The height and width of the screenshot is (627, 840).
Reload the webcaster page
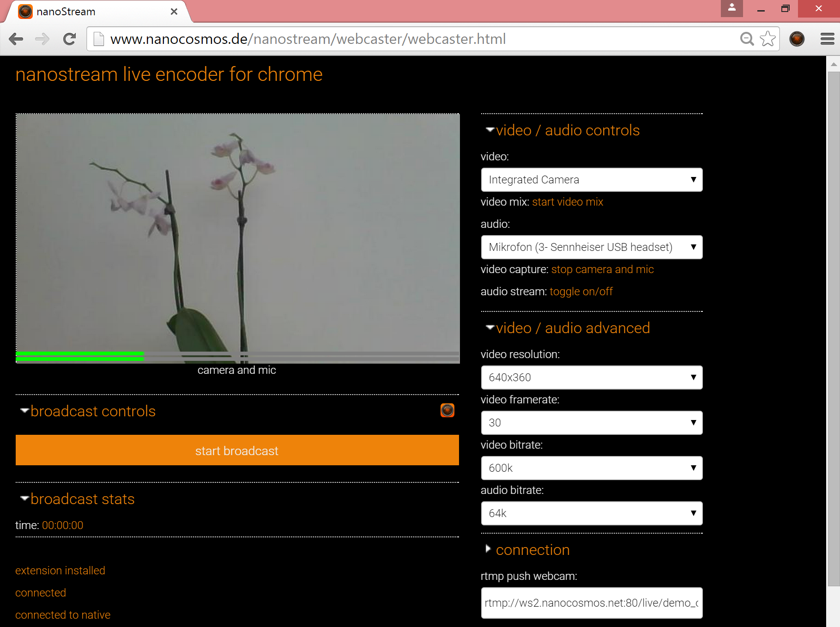coord(70,39)
